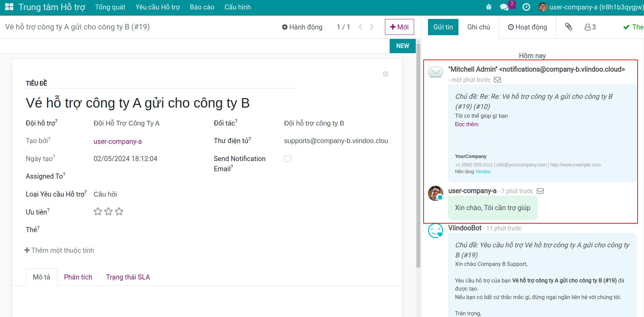644x317 pixels.
Task: Go to next record arrow
Action: point(372,27)
